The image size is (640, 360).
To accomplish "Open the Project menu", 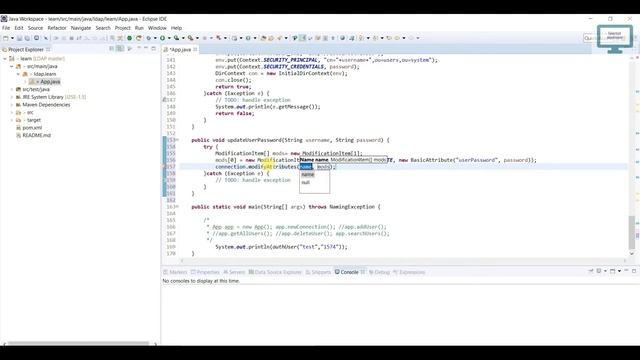I will pos(122,28).
